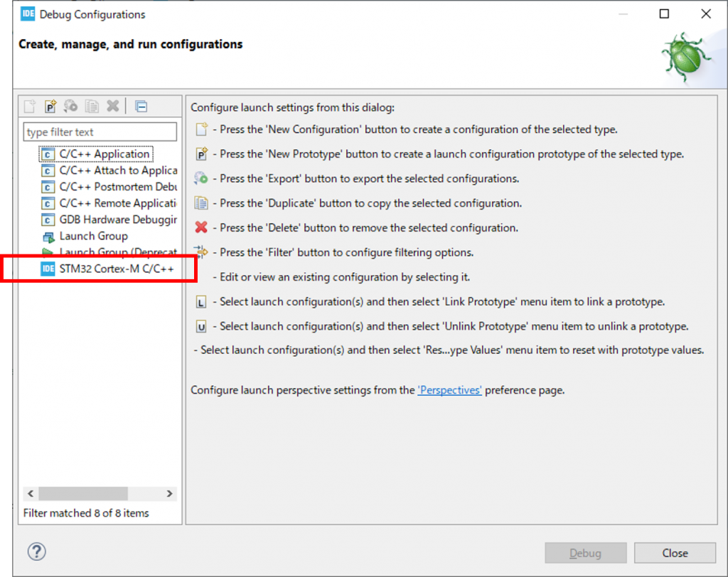Click the Close button
Viewport: 728px width, 577px height.
point(675,553)
